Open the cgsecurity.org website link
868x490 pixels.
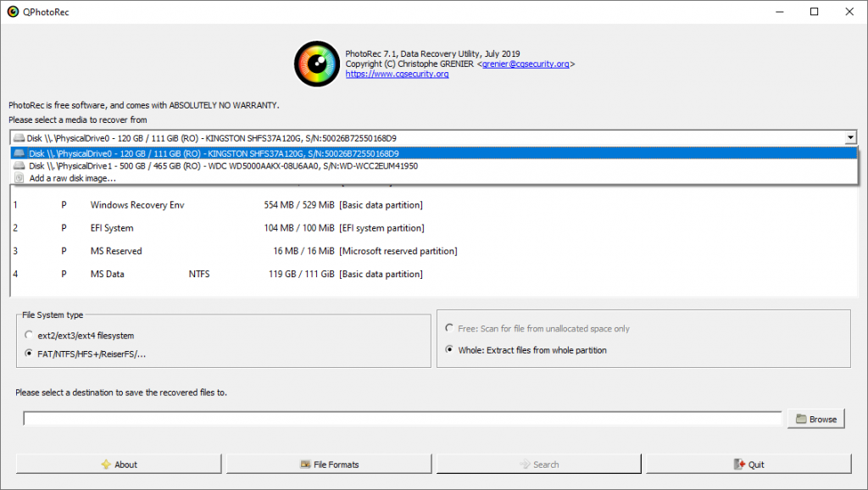[397, 74]
